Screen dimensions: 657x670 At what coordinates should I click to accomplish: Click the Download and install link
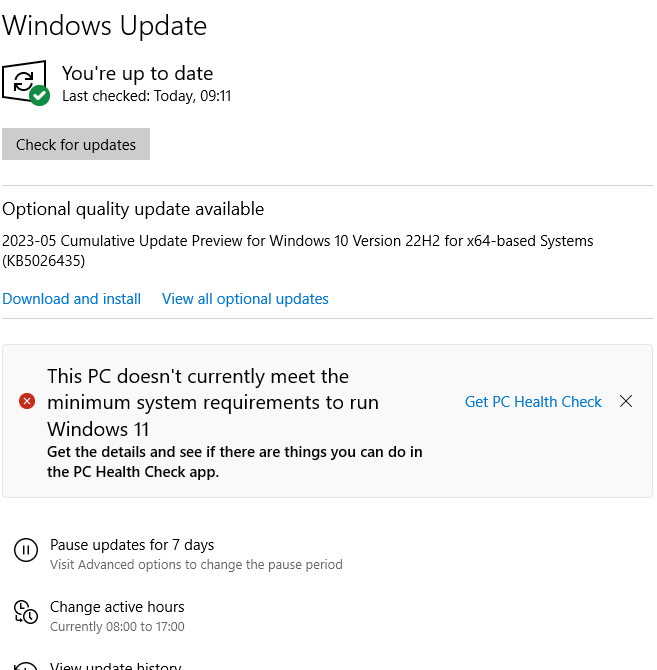(x=72, y=299)
